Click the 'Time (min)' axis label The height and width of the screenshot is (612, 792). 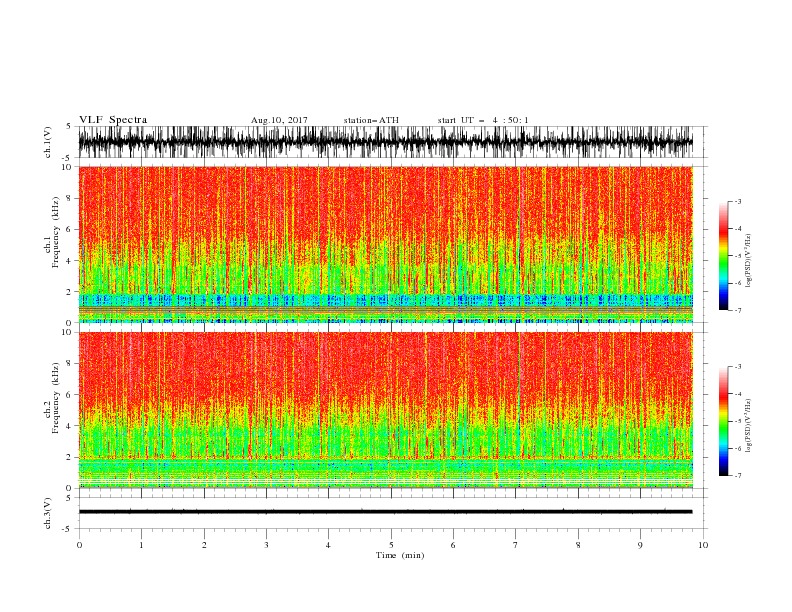[x=400, y=555]
